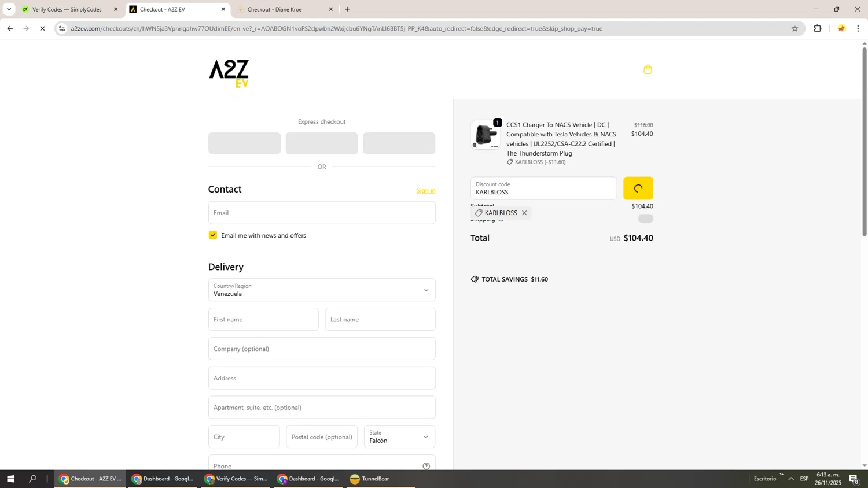Click the Discount code input field

click(543, 188)
